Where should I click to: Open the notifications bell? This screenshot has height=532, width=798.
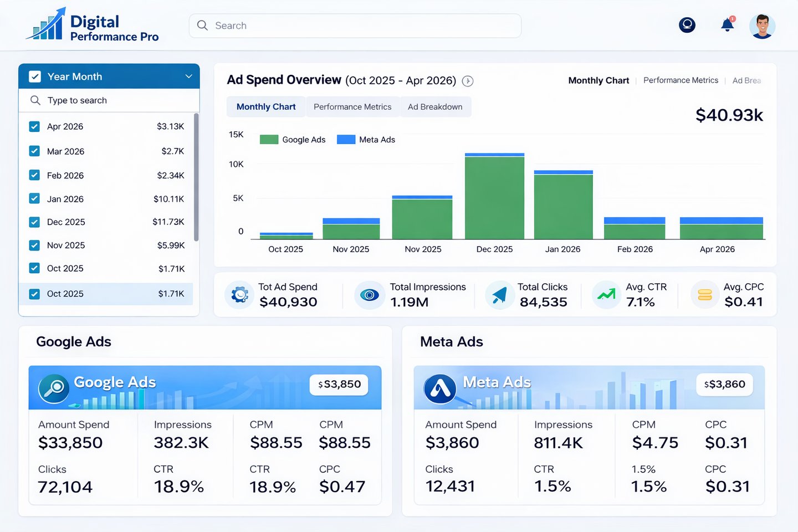728,25
